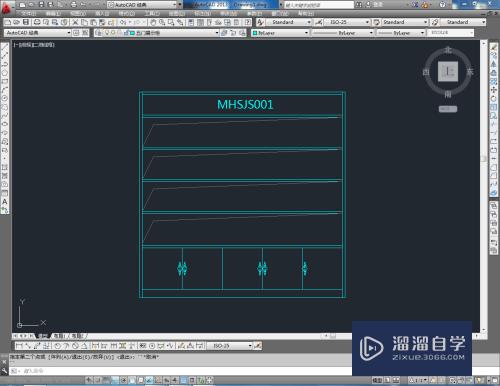Image resolution: width=500 pixels, height=386 pixels.
Task: Select the Radius dimension tool
Action: coord(57,346)
